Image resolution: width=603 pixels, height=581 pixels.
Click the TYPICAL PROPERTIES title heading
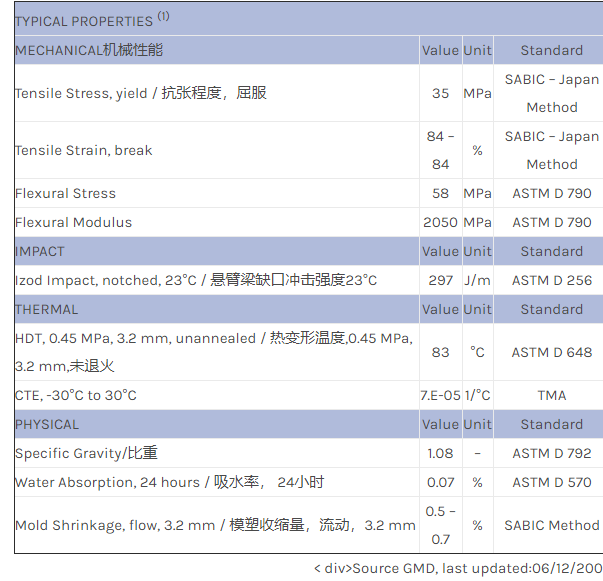point(85,20)
